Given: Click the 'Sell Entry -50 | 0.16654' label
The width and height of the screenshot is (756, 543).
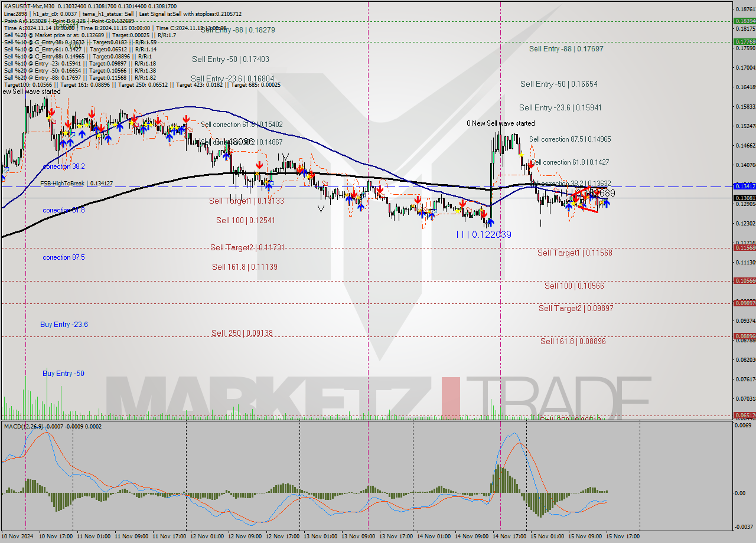Looking at the screenshot, I should click(559, 84).
